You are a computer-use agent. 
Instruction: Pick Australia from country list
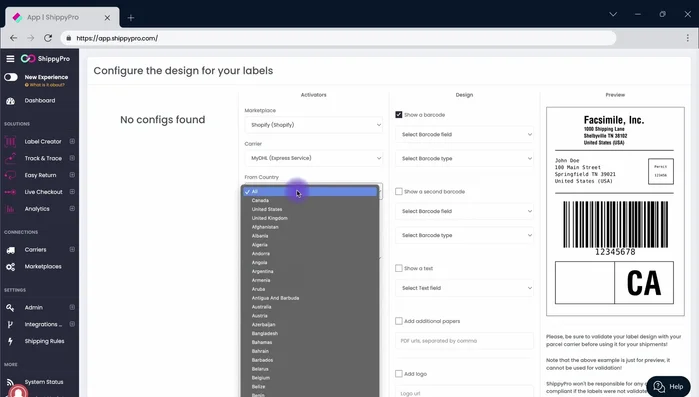(x=310, y=307)
